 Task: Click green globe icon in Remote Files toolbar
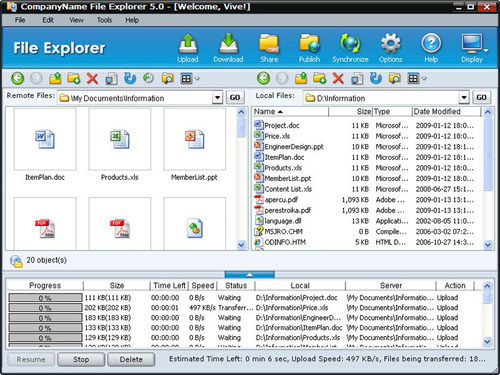coord(148,78)
